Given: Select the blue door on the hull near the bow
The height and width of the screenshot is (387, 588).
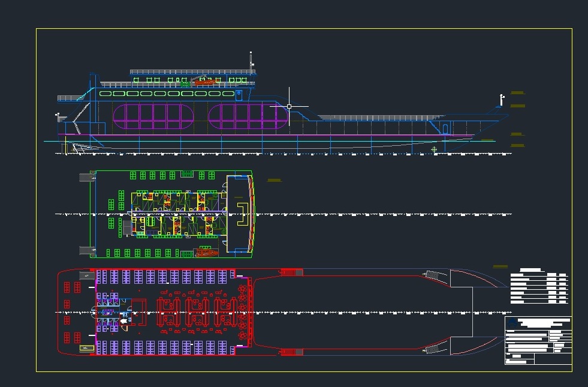Looking at the screenshot, I should [x=445, y=128].
